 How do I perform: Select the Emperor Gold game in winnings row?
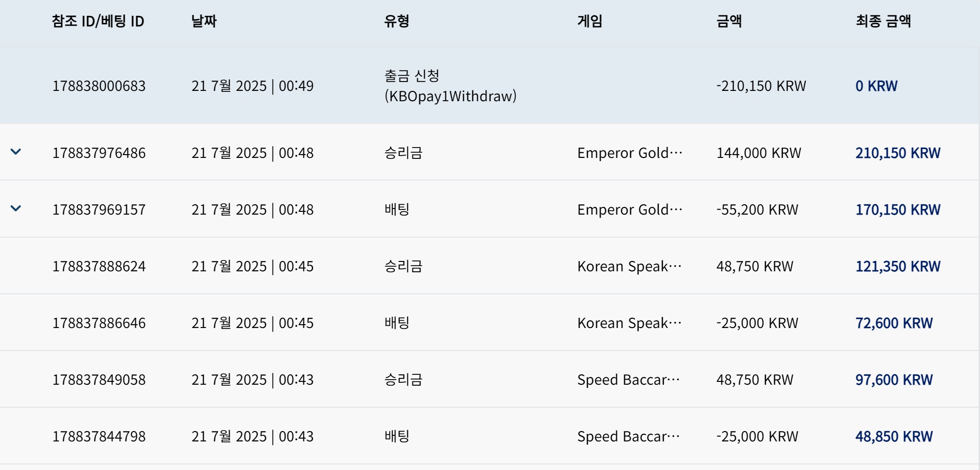pos(630,153)
